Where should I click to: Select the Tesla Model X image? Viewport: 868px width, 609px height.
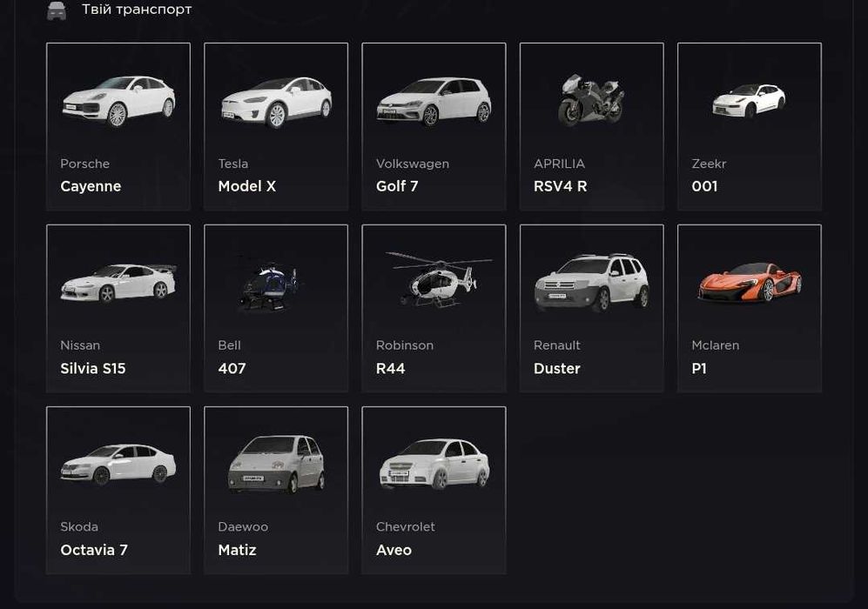[276, 103]
